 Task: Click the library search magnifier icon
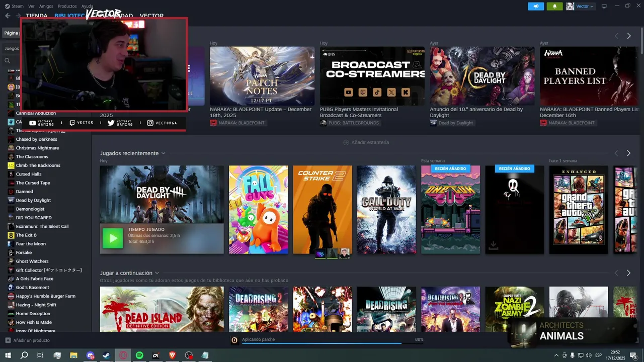8,60
